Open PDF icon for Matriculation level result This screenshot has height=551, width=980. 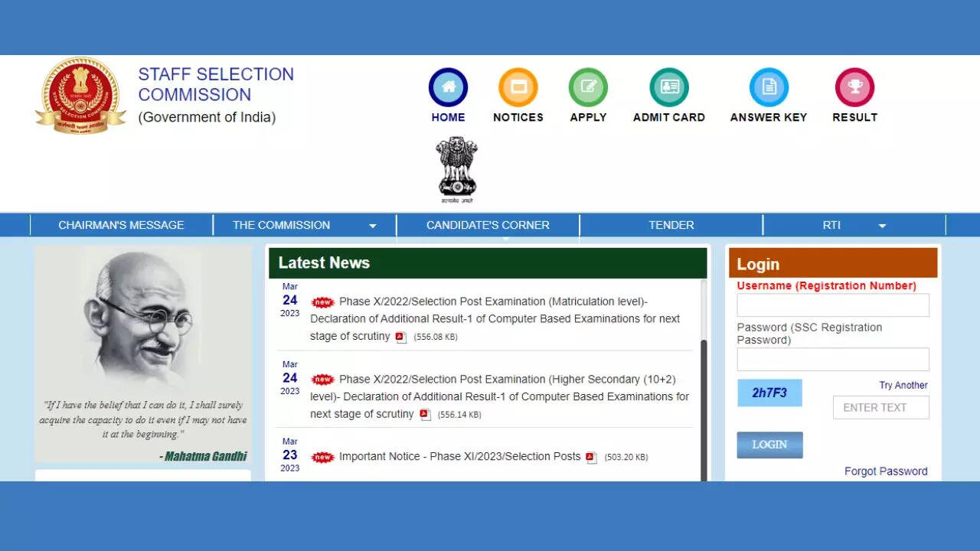point(401,337)
